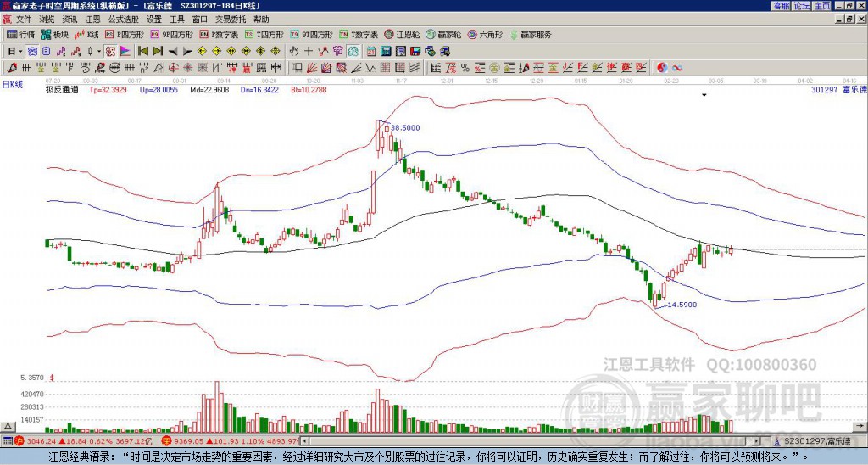Click the up triangle button beside volume
Viewport: 868px width, 465px height.
point(7,426)
